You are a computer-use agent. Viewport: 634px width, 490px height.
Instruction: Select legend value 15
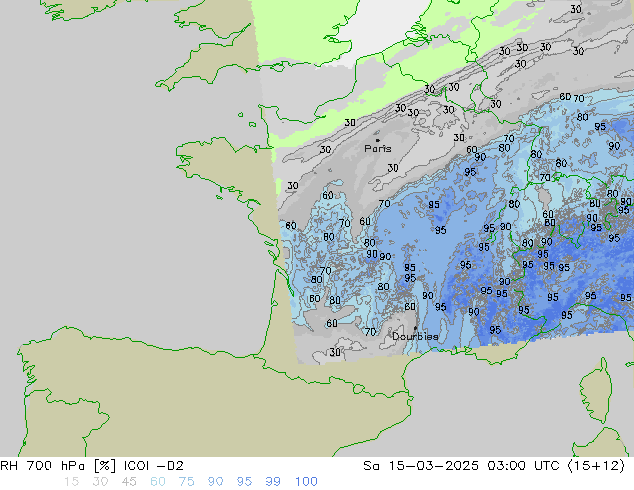(71, 482)
